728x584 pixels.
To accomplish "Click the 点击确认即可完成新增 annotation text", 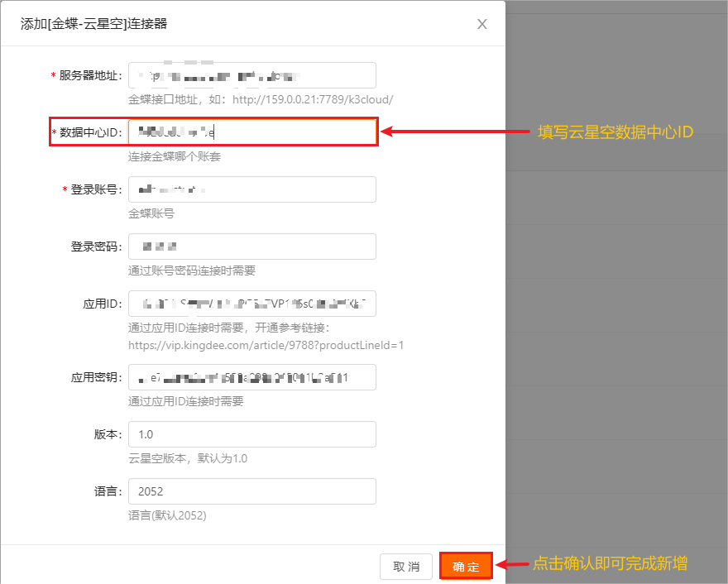I will pos(610,564).
